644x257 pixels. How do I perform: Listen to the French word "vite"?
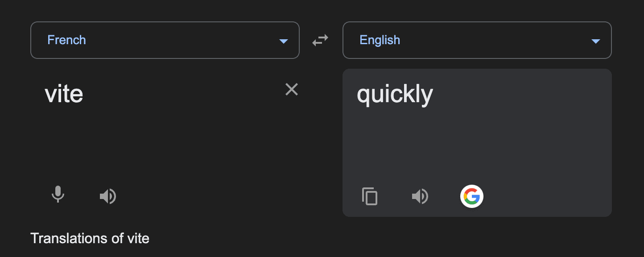pyautogui.click(x=108, y=196)
